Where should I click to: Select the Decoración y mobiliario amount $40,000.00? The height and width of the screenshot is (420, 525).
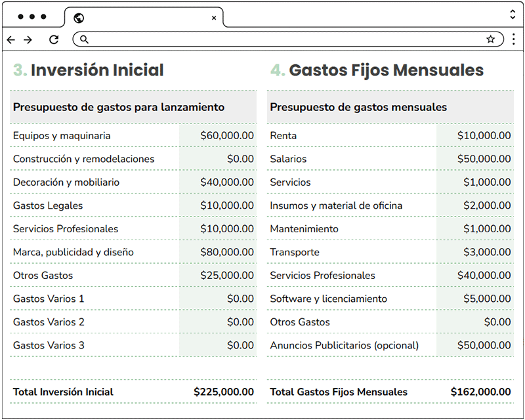click(227, 182)
